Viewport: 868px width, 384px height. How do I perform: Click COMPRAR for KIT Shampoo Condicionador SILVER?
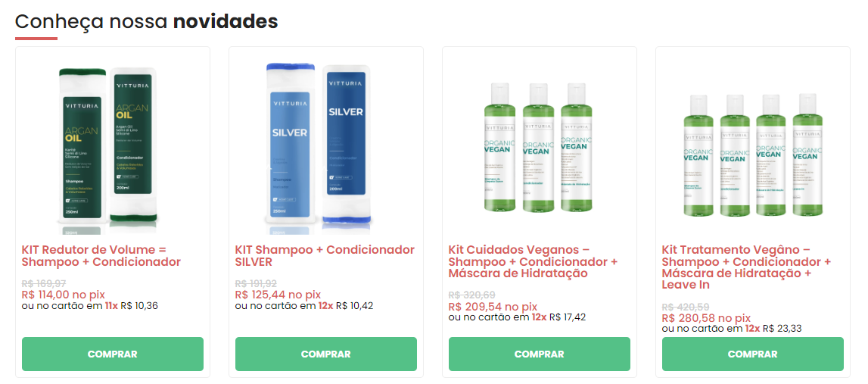[x=326, y=354]
